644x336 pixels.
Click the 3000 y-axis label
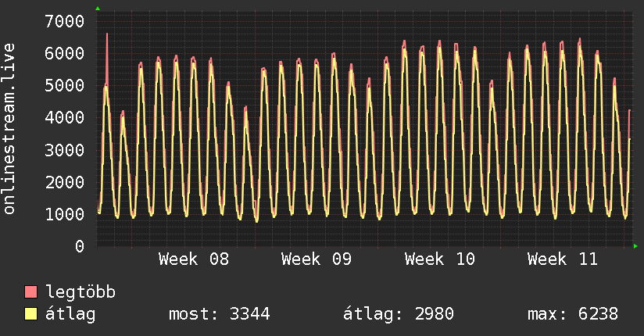tap(65, 150)
